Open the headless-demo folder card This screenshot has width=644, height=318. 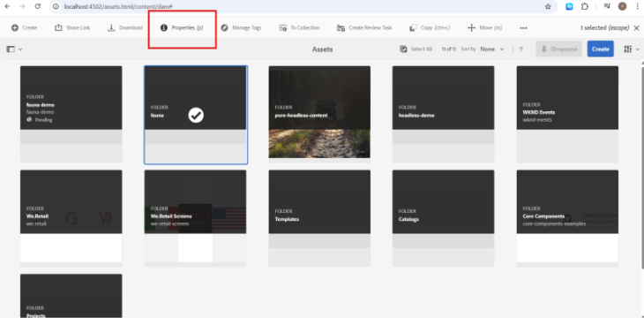click(443, 114)
